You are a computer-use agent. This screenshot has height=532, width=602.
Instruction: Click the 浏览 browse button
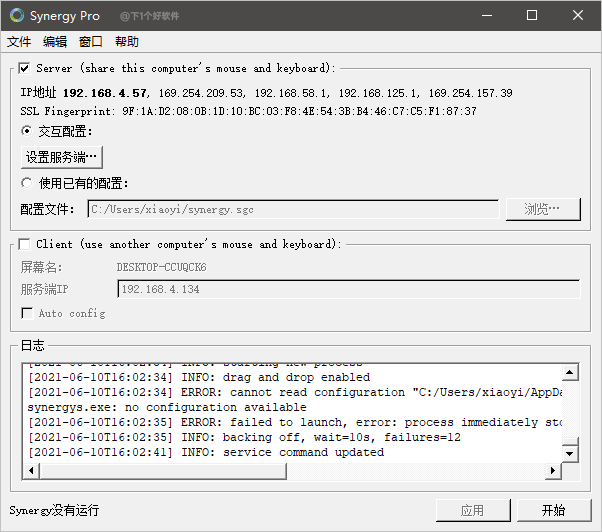pyautogui.click(x=543, y=209)
